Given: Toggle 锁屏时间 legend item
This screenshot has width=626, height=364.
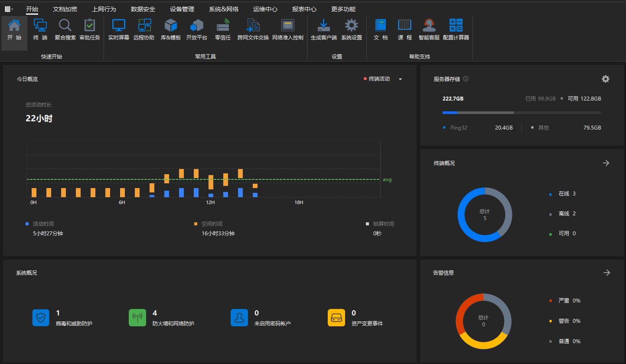Looking at the screenshot, I should click(x=380, y=224).
